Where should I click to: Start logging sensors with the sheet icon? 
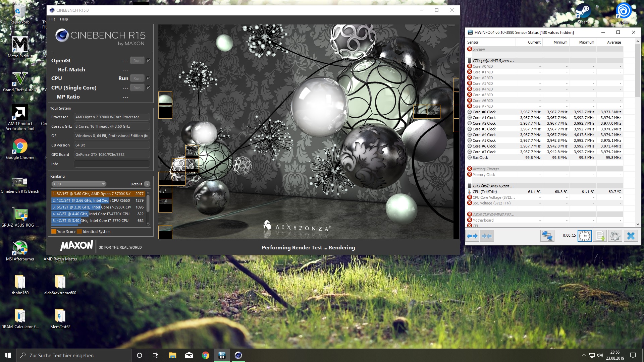pyautogui.click(x=600, y=236)
